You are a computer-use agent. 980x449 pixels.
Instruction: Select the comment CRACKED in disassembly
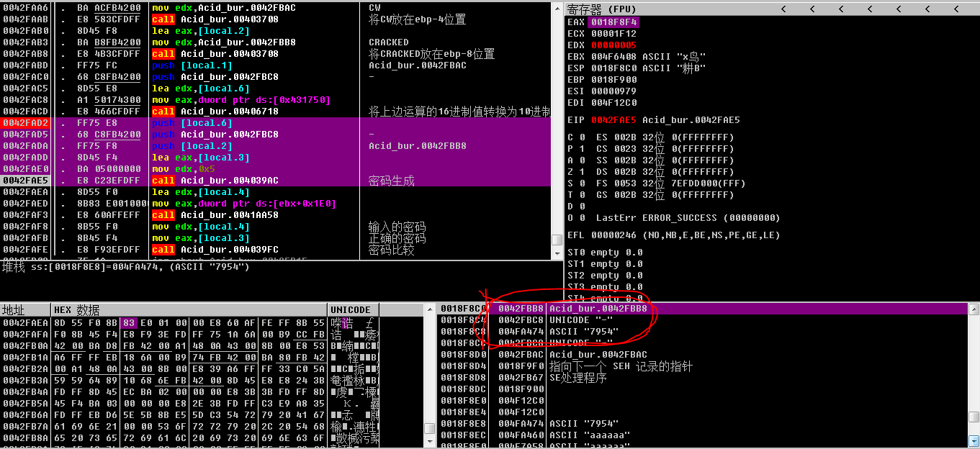pyautogui.click(x=389, y=42)
